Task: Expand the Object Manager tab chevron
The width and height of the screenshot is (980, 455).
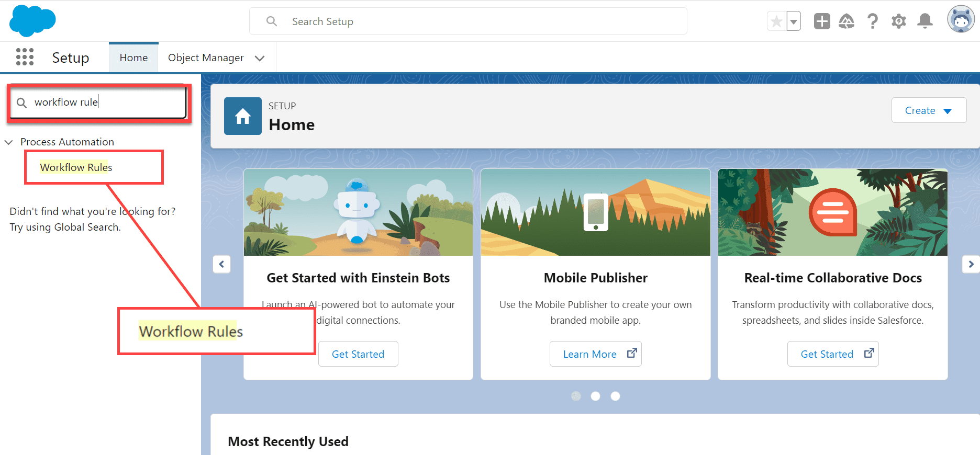Action: pyautogui.click(x=260, y=58)
